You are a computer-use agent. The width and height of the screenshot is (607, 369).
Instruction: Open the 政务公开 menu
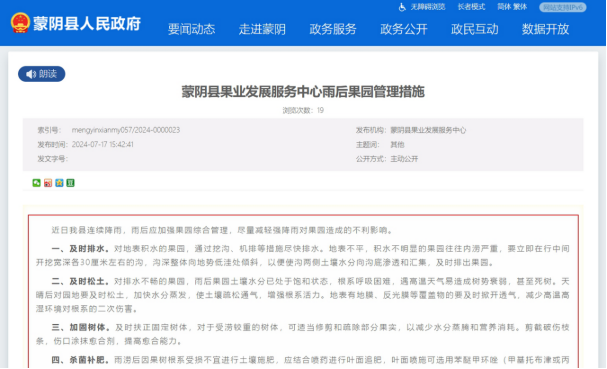(x=404, y=29)
